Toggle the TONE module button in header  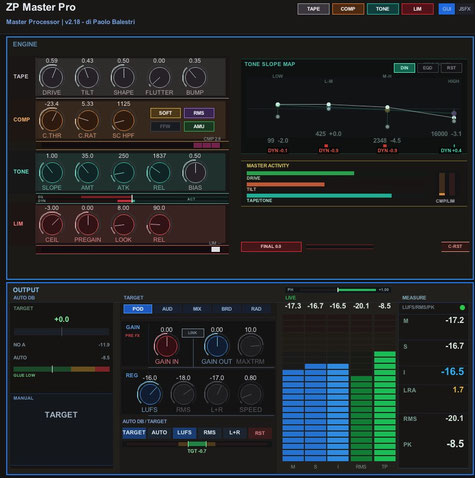click(x=383, y=9)
